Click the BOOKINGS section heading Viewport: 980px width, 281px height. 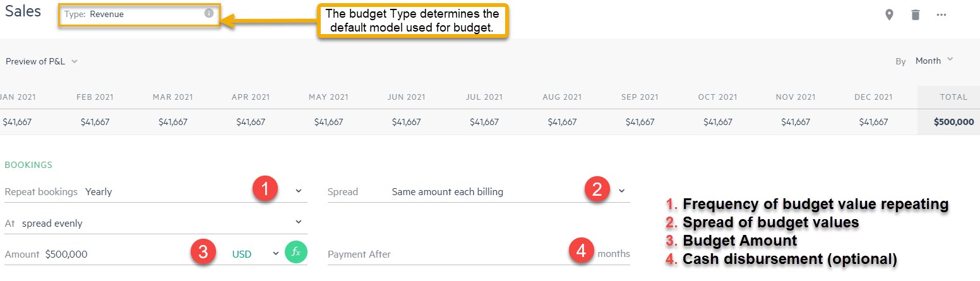(x=28, y=165)
